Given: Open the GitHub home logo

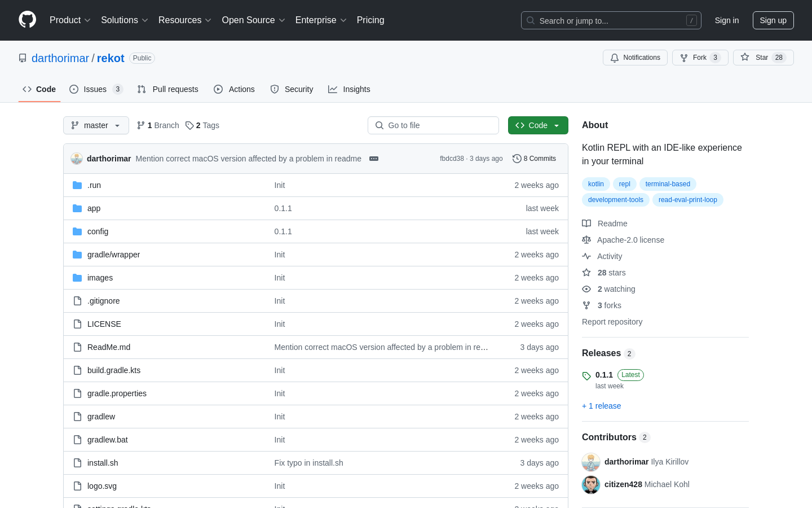Looking at the screenshot, I should click(27, 20).
